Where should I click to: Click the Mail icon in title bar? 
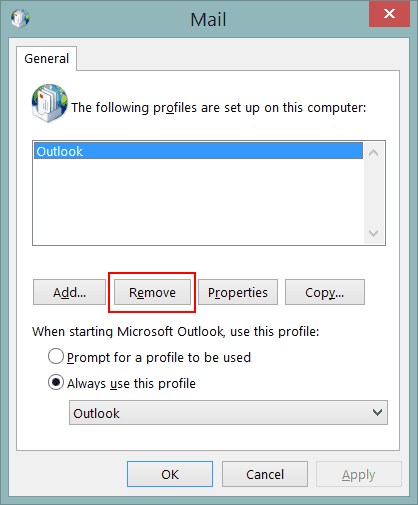point(20,18)
